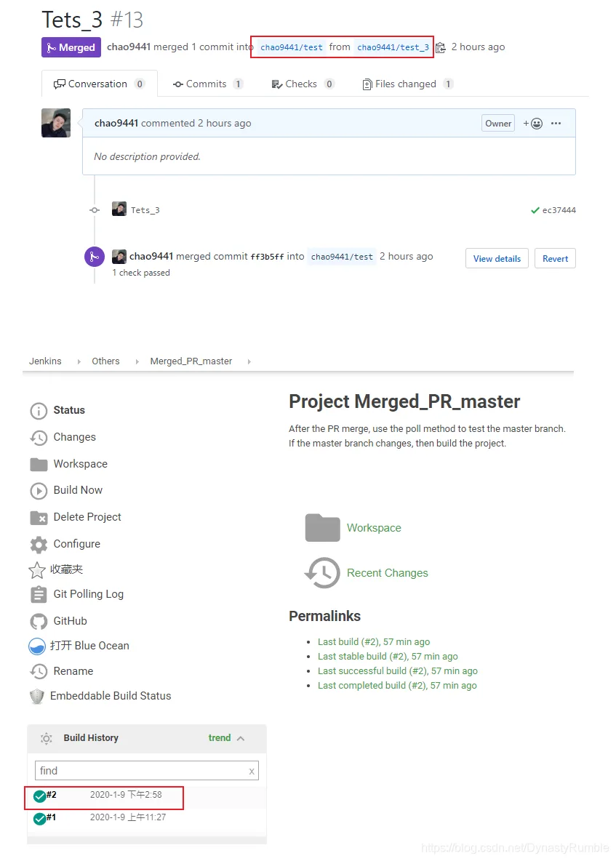
Task: Open the chao9441/test base branch link
Action: coord(292,47)
